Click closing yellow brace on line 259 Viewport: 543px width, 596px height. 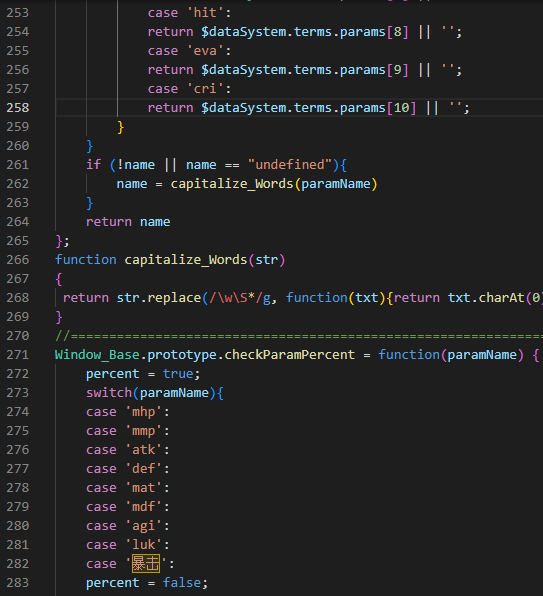(x=120, y=127)
